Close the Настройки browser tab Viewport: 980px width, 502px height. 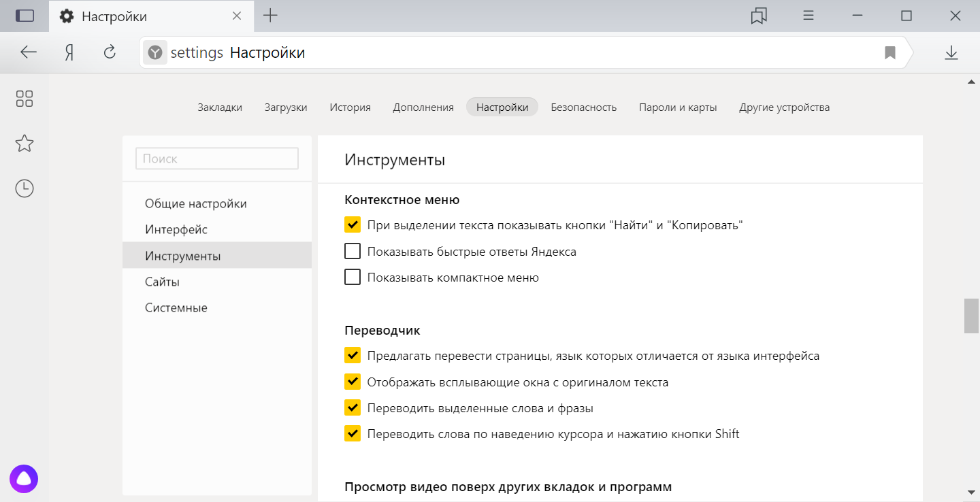point(237,16)
